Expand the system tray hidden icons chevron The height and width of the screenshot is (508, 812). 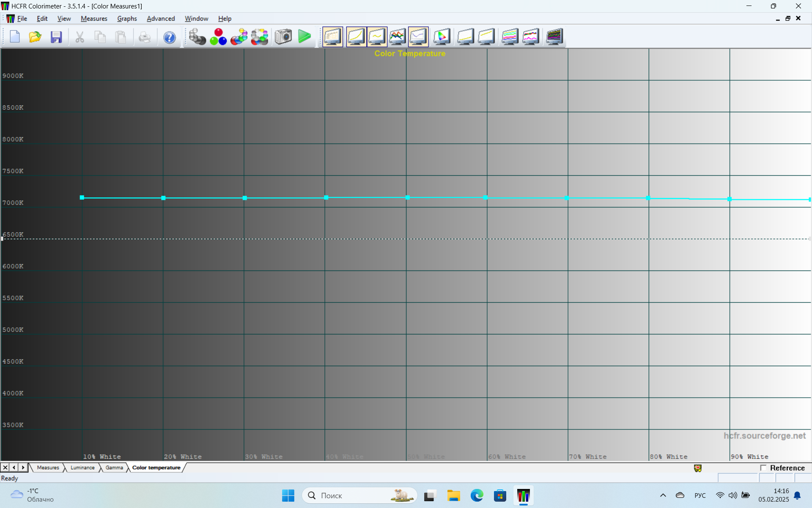(663, 495)
